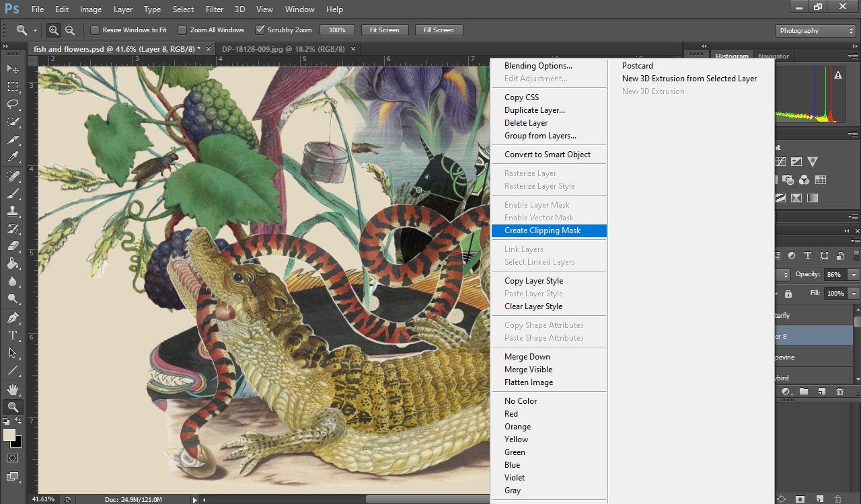Uncheck the Scrubby Zoom checkbox
Viewport: 861px width, 504px height.
click(260, 30)
